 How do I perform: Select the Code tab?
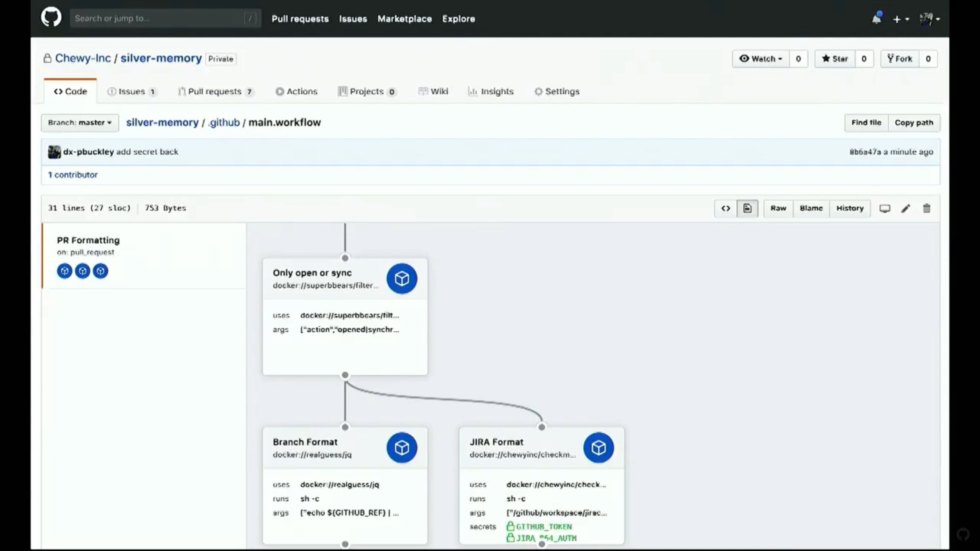coord(70,91)
